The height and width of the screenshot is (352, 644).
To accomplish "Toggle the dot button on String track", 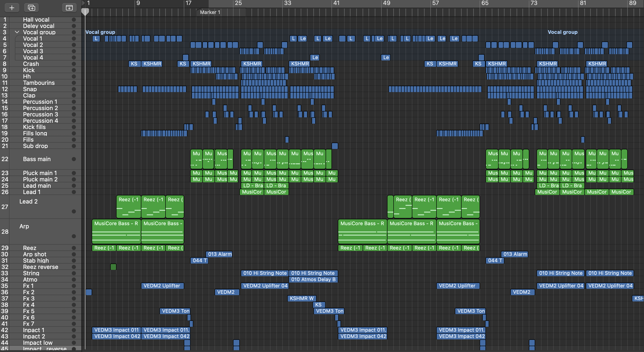I will point(74,273).
